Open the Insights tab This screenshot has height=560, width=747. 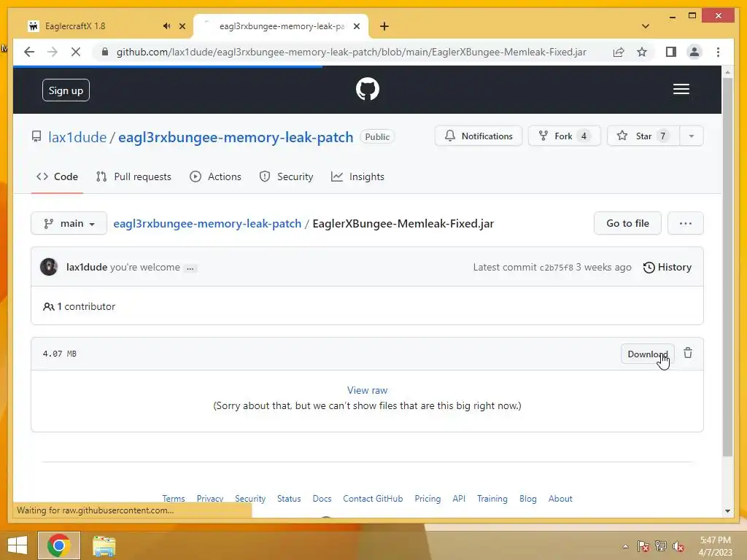tap(357, 176)
